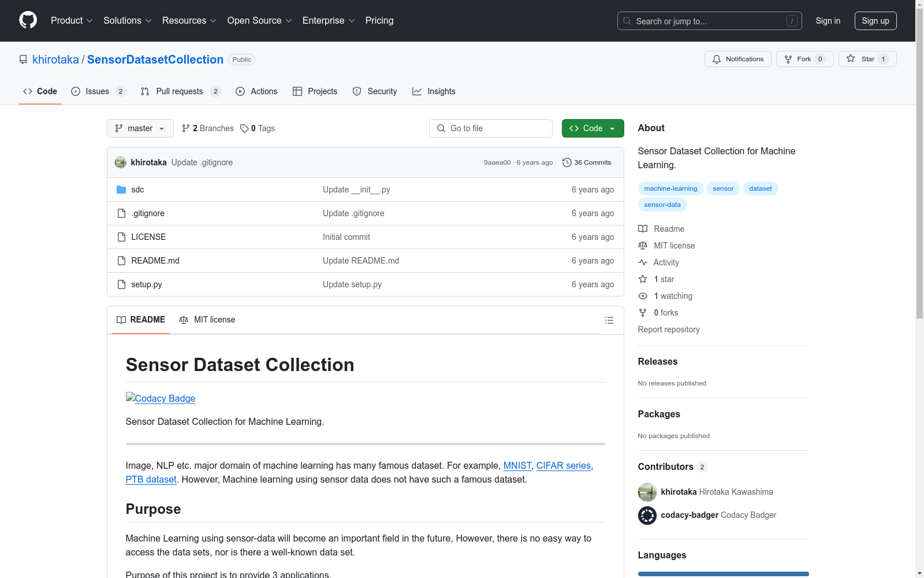The width and height of the screenshot is (924, 578).
Task: Open the Projects tab
Action: 315,91
